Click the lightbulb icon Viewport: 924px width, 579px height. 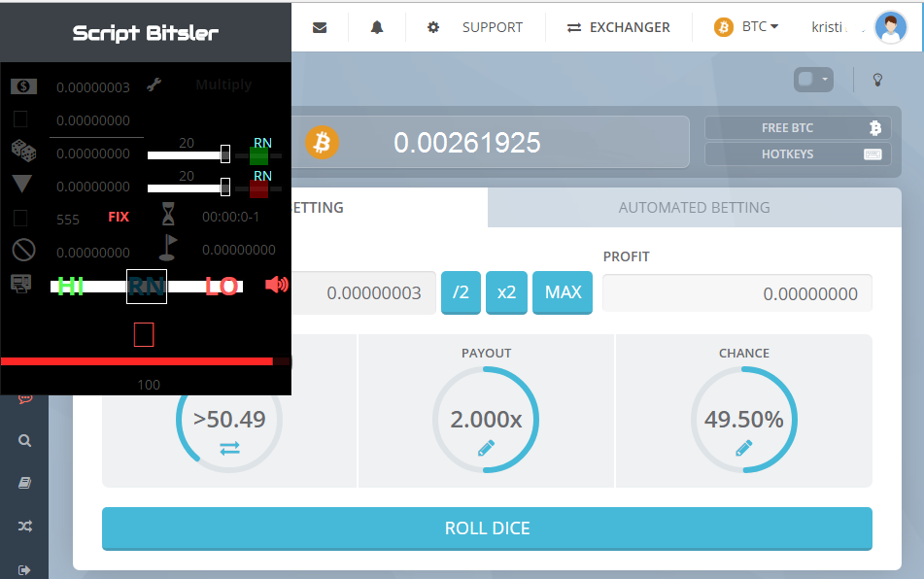(877, 80)
